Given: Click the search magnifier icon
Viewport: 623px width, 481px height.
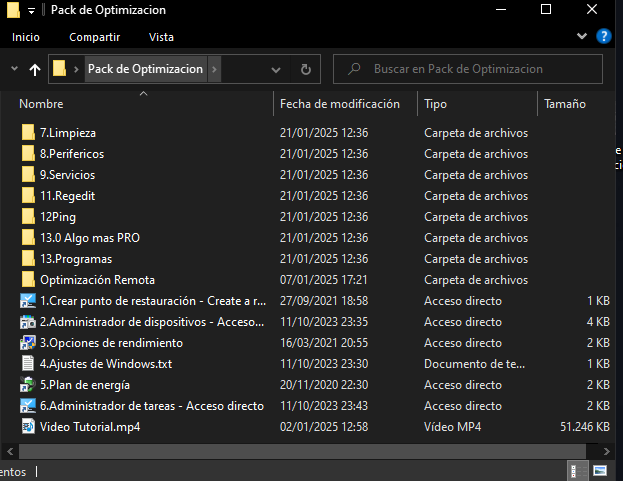Looking at the screenshot, I should (354, 69).
